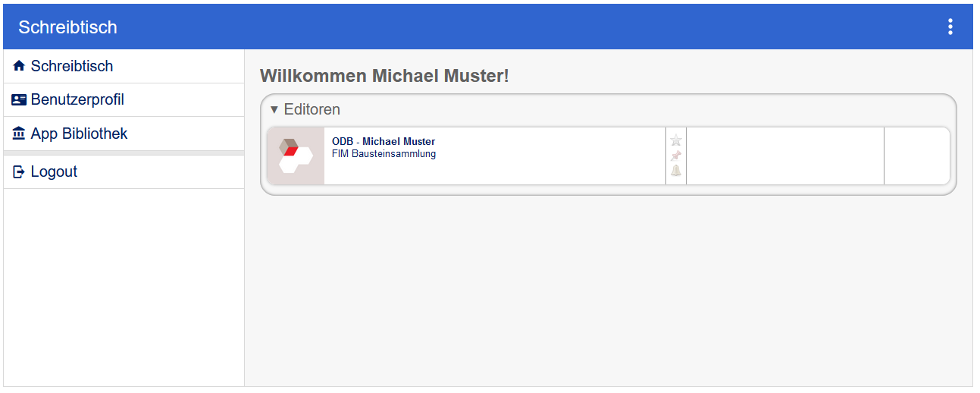This screenshot has height=393, width=980.
Task: Toggle the favorite star for ODB
Action: click(x=676, y=140)
